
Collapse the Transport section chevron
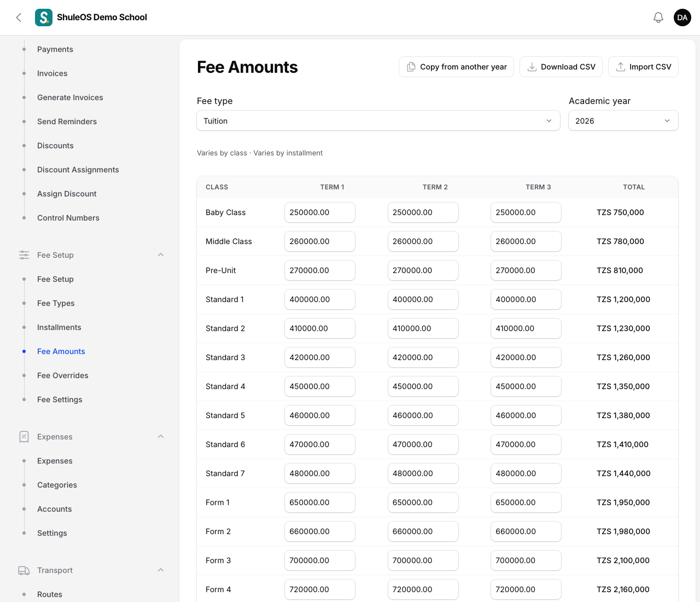(x=161, y=570)
